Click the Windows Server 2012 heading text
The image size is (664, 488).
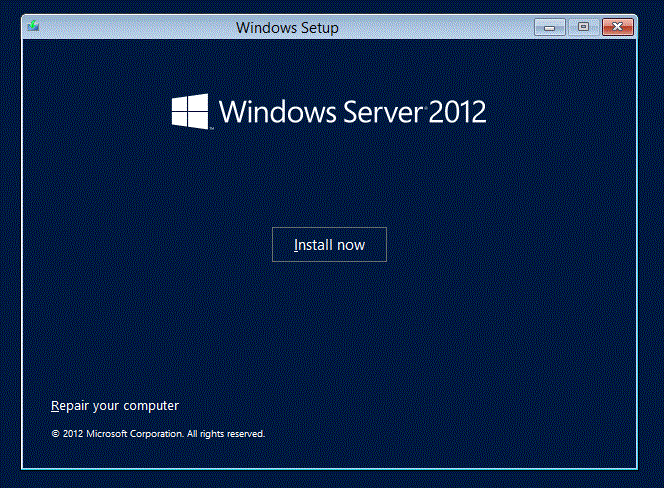(352, 112)
